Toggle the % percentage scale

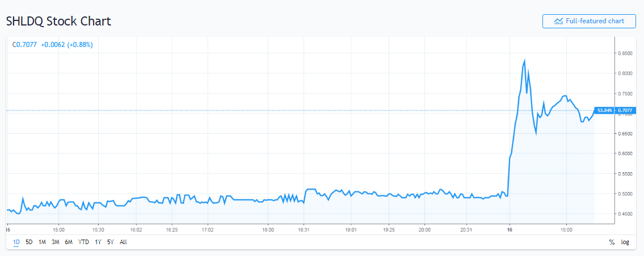(612, 242)
